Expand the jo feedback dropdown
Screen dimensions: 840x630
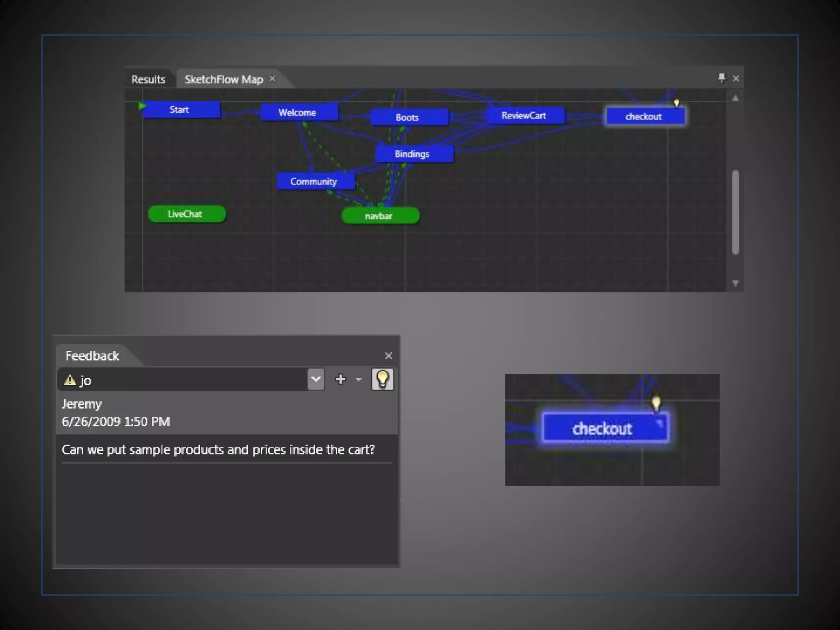tap(315, 379)
